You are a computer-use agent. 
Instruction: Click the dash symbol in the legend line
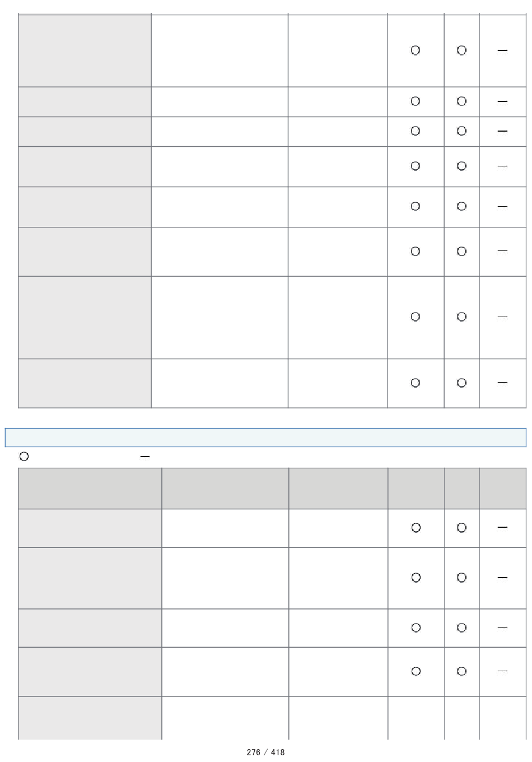point(145,457)
